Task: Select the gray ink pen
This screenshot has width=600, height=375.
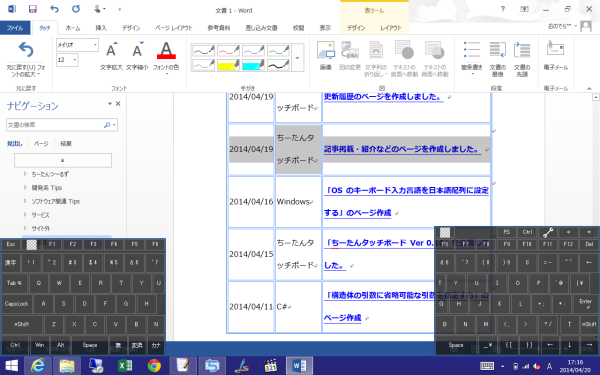Action: pyautogui.click(x=203, y=65)
